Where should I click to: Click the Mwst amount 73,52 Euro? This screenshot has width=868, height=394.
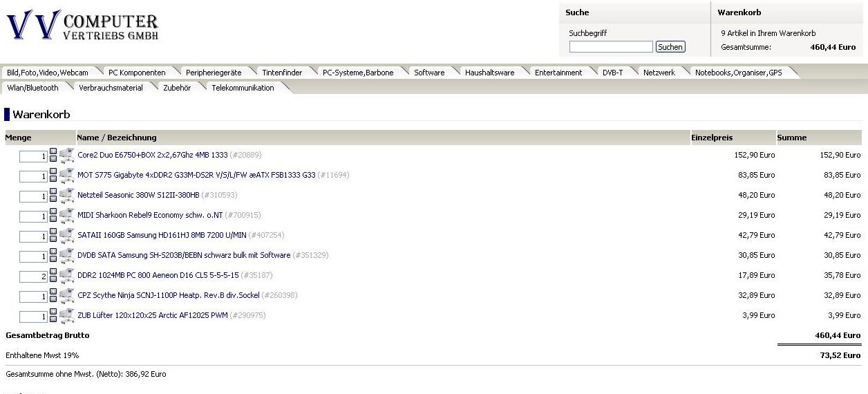(x=840, y=355)
